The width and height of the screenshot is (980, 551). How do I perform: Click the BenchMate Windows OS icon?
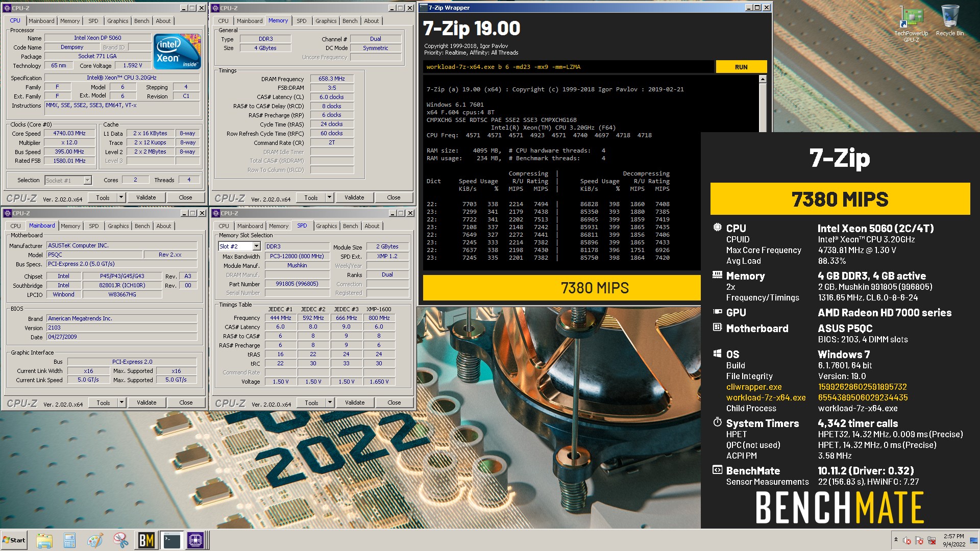tap(717, 354)
